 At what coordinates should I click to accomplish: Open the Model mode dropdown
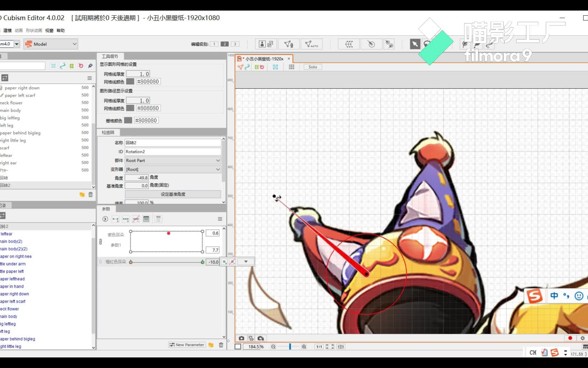point(51,44)
